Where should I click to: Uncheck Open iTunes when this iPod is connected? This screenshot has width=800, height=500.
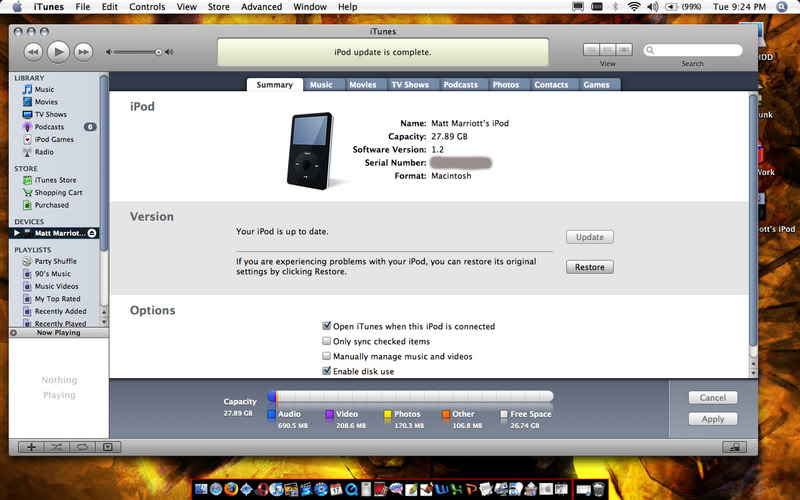[327, 326]
